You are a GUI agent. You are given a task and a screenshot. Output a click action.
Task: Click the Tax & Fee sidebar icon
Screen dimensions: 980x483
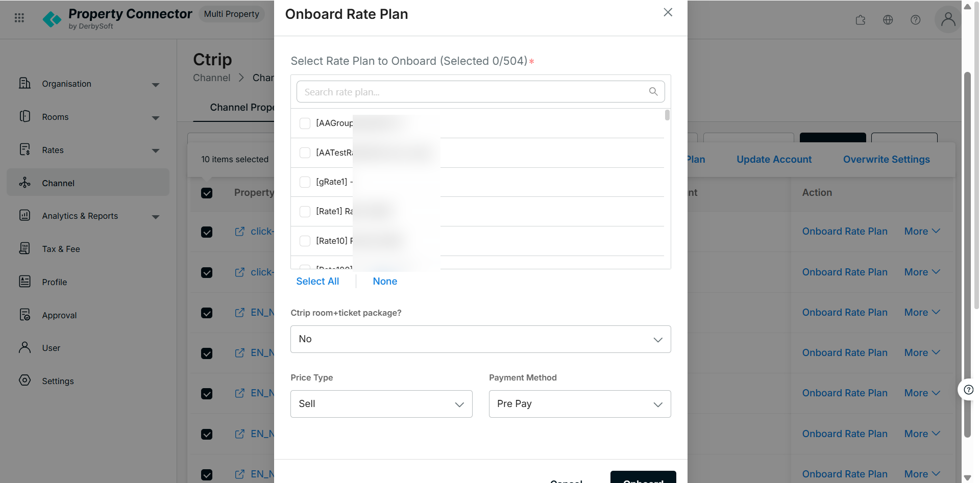(24, 248)
